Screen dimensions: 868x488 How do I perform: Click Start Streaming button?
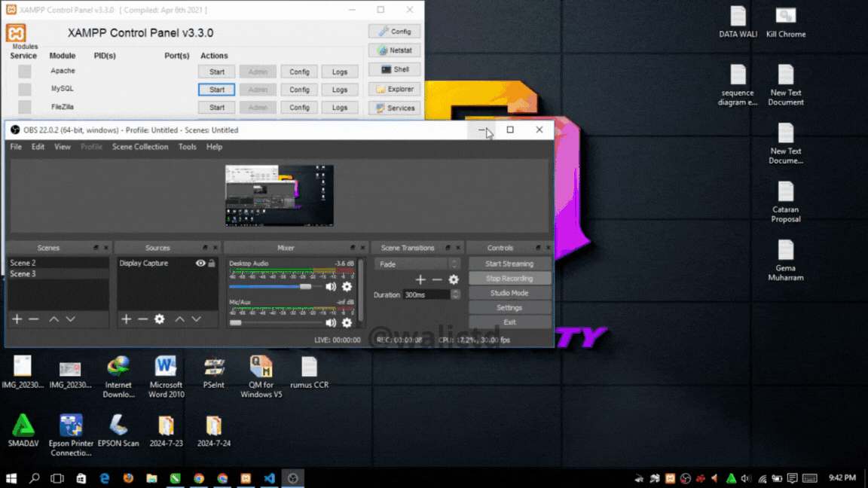tap(509, 264)
